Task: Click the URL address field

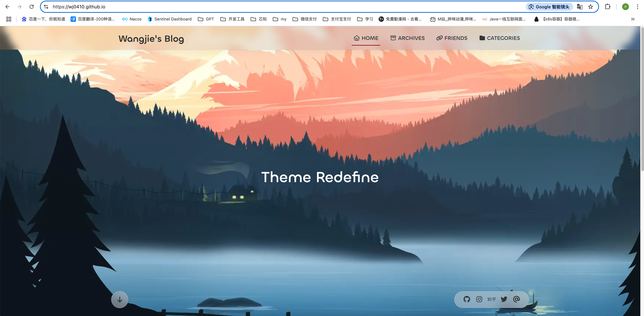Action: pyautogui.click(x=275, y=7)
